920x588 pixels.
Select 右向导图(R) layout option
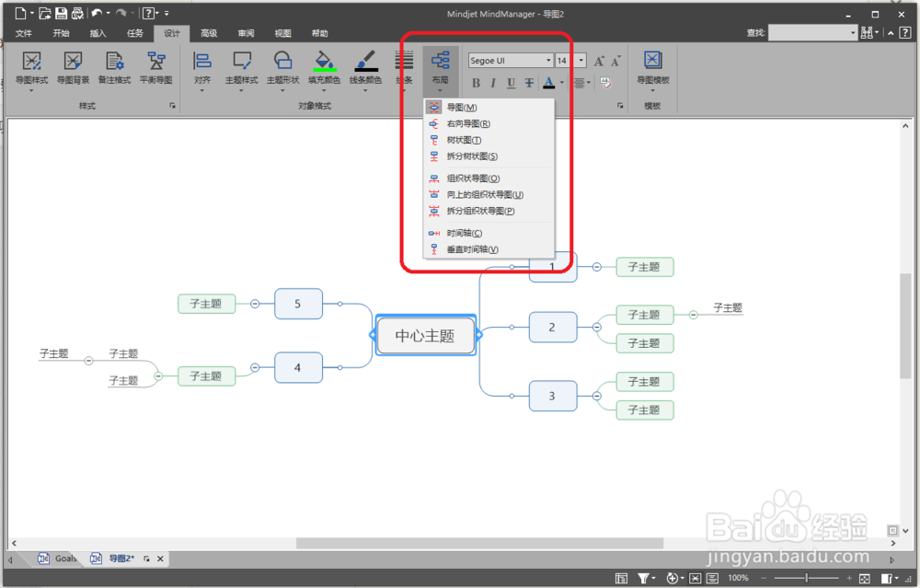pyautogui.click(x=489, y=124)
